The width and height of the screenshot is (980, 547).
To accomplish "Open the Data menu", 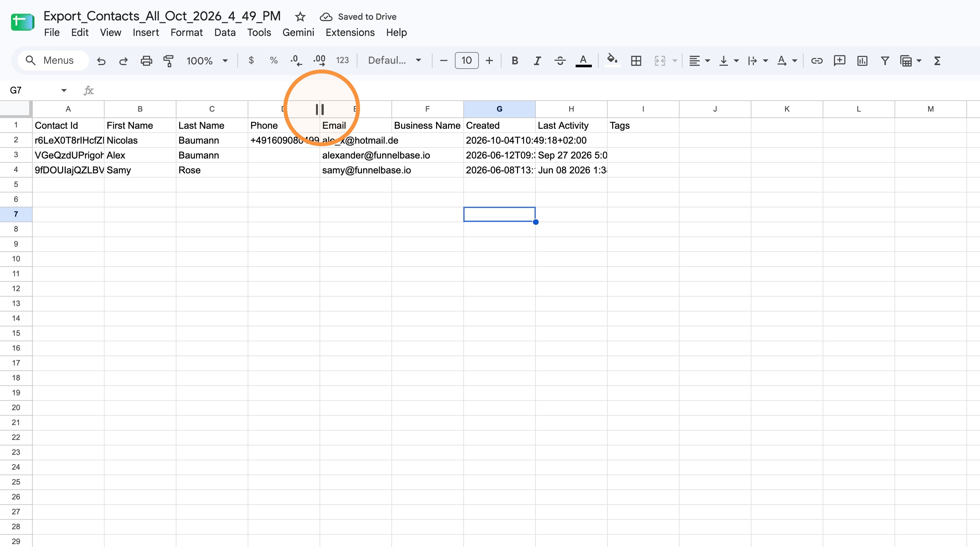I will coord(225,33).
